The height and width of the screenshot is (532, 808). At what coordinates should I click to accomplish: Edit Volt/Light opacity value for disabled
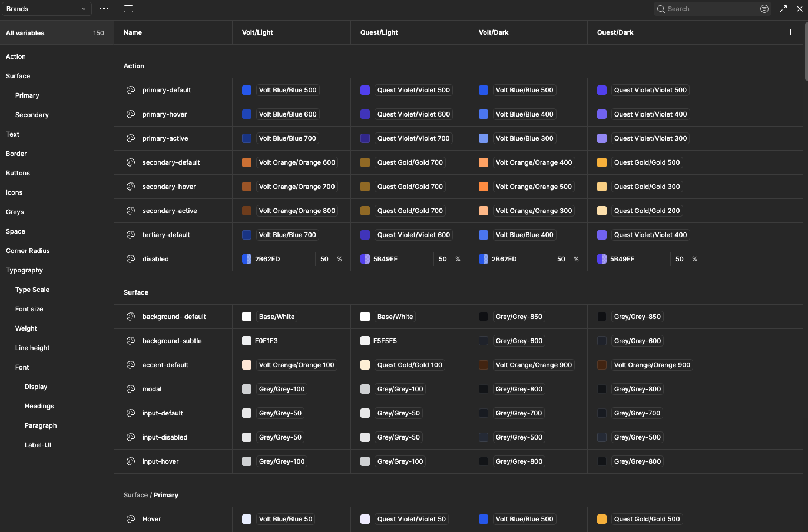point(324,259)
